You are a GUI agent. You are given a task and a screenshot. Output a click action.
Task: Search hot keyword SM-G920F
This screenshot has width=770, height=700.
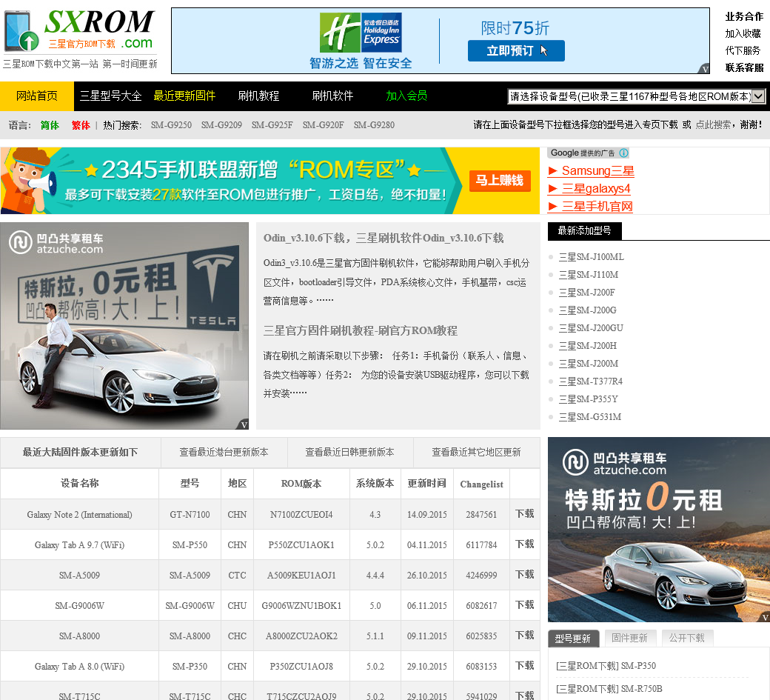click(x=323, y=125)
